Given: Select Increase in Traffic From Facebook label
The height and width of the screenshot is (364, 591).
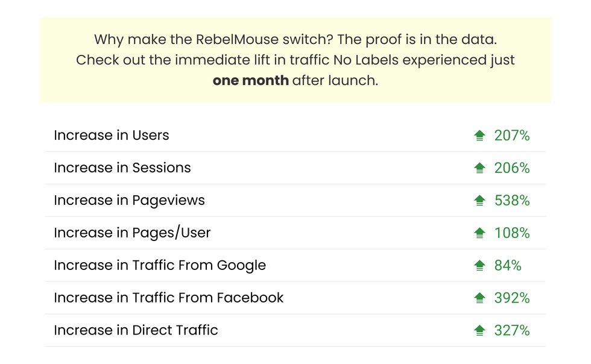Looking at the screenshot, I should tap(168, 298).
